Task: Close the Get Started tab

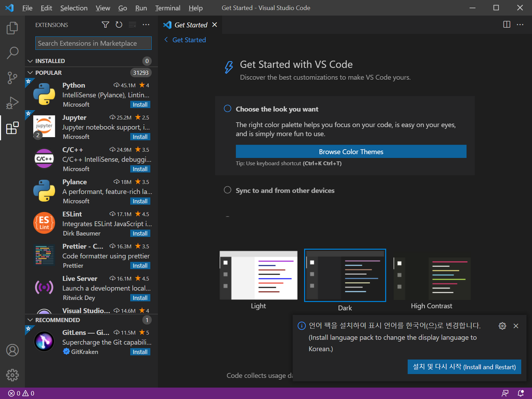Action: tap(214, 25)
